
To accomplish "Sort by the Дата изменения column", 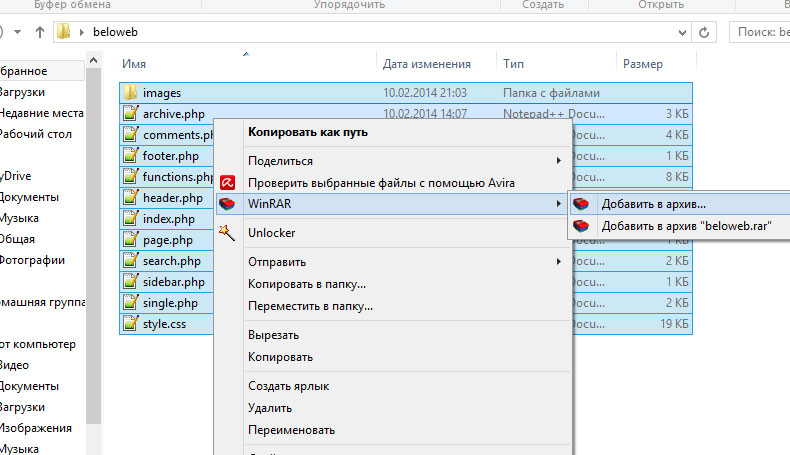I will click(x=426, y=64).
